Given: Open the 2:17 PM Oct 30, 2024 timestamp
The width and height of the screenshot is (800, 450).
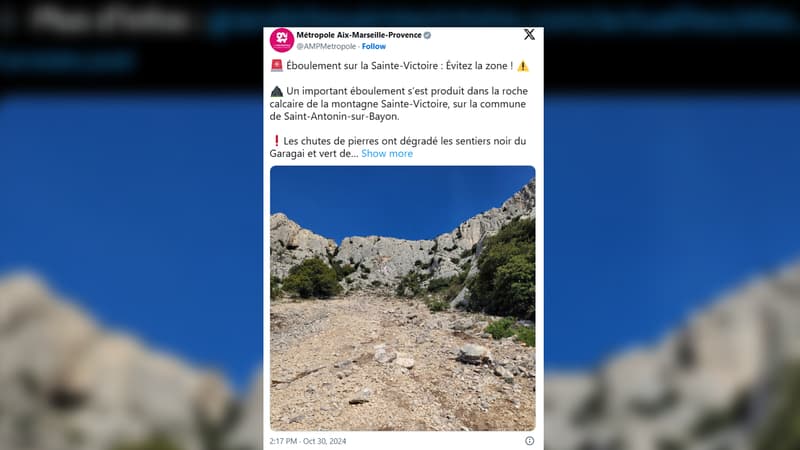Looking at the screenshot, I should coord(308,441).
